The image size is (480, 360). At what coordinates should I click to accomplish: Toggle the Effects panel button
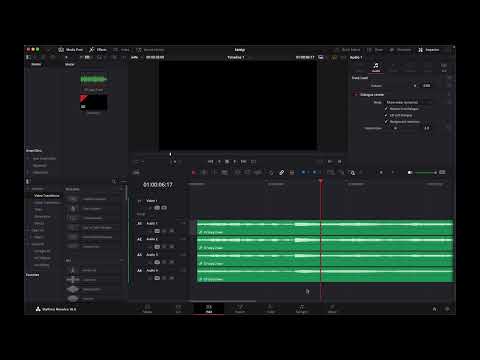tap(98, 50)
